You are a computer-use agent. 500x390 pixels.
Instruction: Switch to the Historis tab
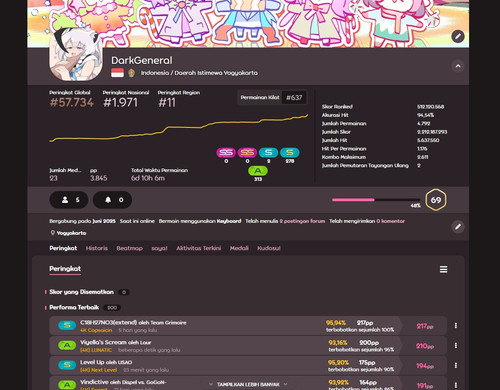97,248
